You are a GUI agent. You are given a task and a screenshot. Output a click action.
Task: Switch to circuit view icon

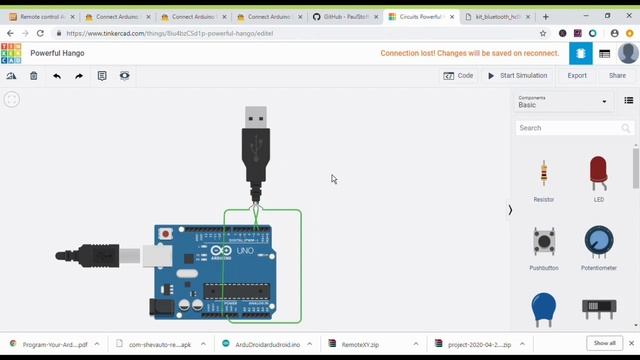coord(581,53)
